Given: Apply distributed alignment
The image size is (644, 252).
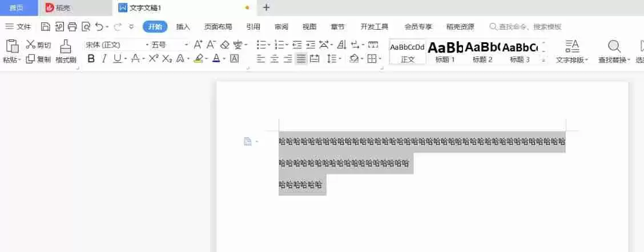Looking at the screenshot, I should tap(315, 59).
